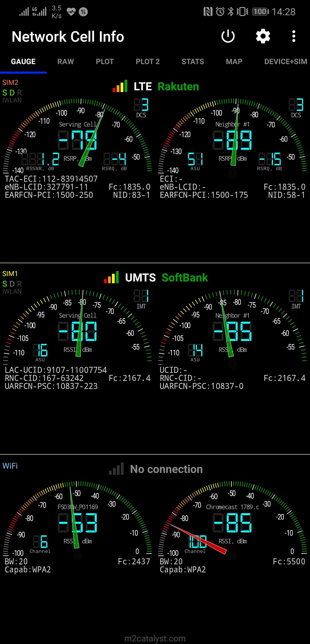Tap the grey WiFi signal bars icon
Viewport: 310px width, 644px height.
click(116, 469)
